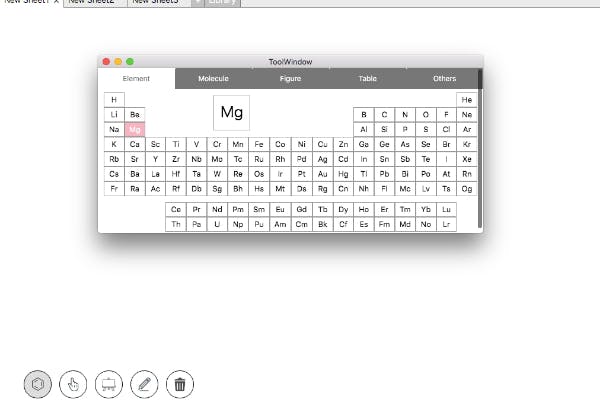The width and height of the screenshot is (600, 400).
Task: Click the trash can delete icon
Action: point(180,383)
